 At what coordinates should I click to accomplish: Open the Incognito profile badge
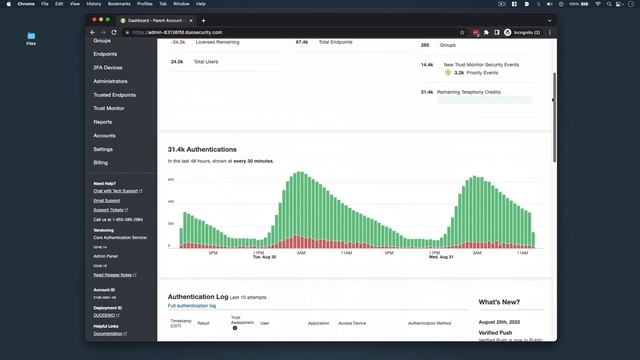(x=522, y=32)
